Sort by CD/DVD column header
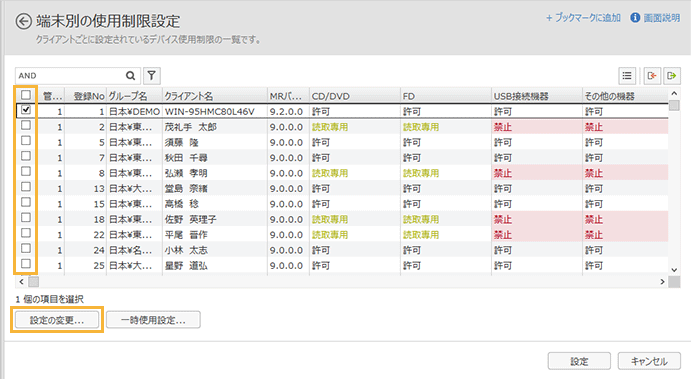Screen dimensions: 691x379 355,96
